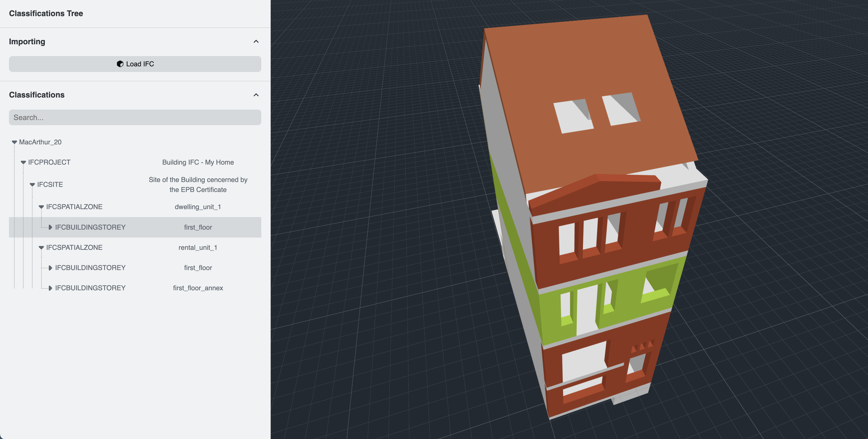Click the Load IFC button
868x439 pixels.
(135, 64)
